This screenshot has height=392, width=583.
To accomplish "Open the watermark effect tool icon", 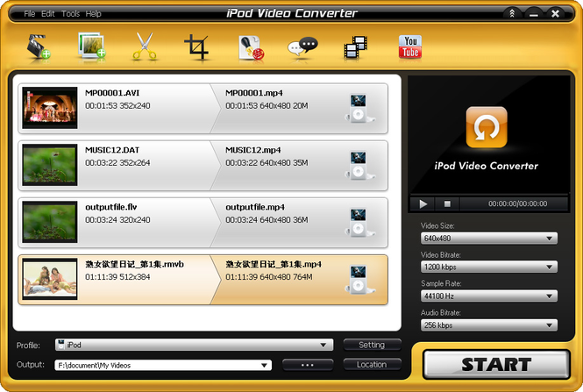I will pyautogui.click(x=251, y=47).
